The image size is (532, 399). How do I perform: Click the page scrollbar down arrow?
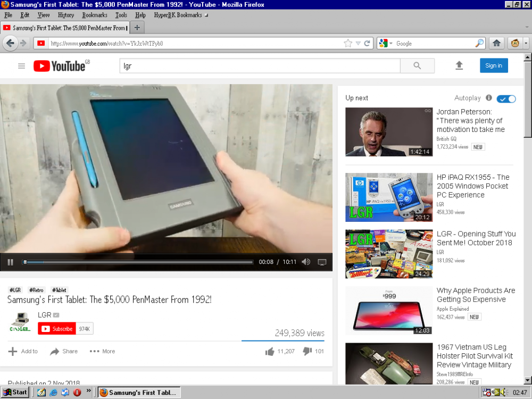click(x=528, y=380)
